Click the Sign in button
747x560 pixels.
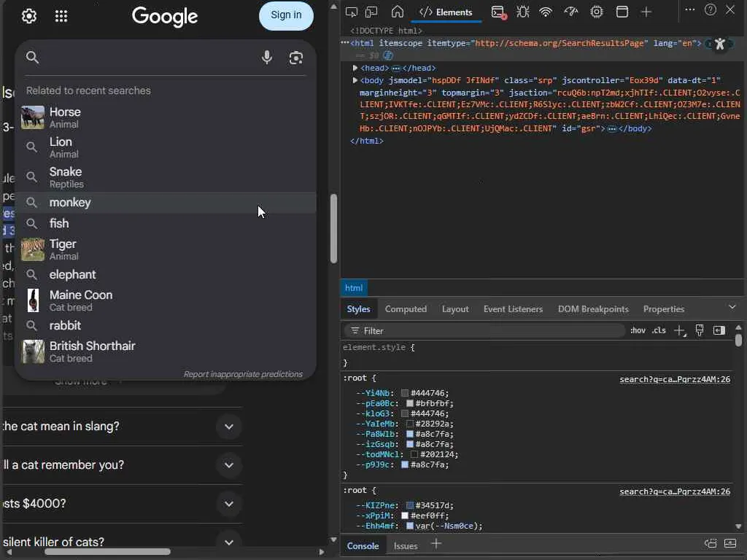[286, 15]
